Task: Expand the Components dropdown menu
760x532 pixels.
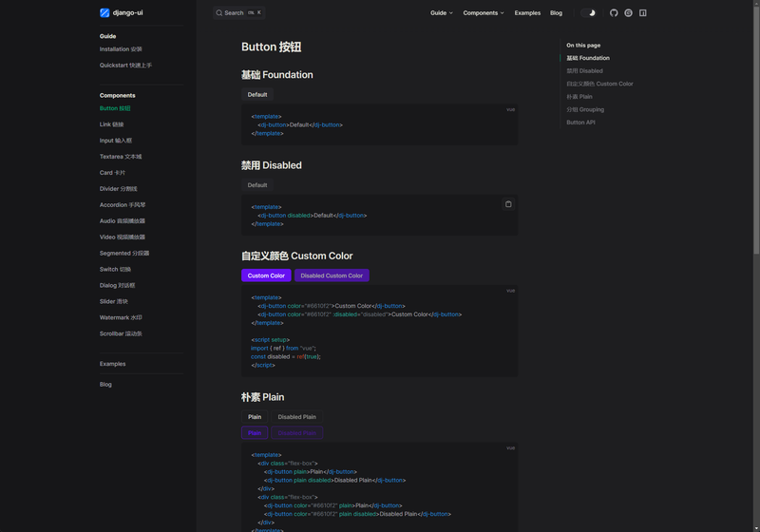Action: pos(484,13)
